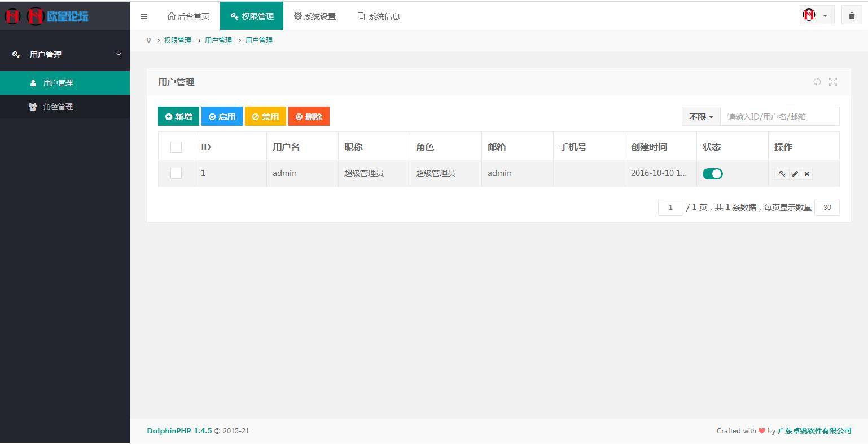Click the key icon in the admin row
The width and height of the screenshot is (868, 444).
tap(781, 174)
